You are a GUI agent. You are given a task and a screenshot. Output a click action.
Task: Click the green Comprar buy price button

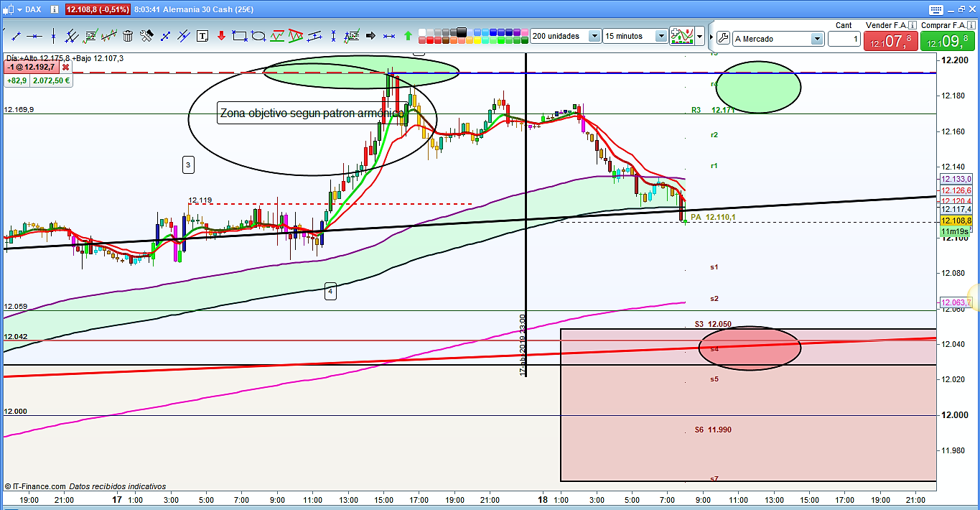(946, 41)
